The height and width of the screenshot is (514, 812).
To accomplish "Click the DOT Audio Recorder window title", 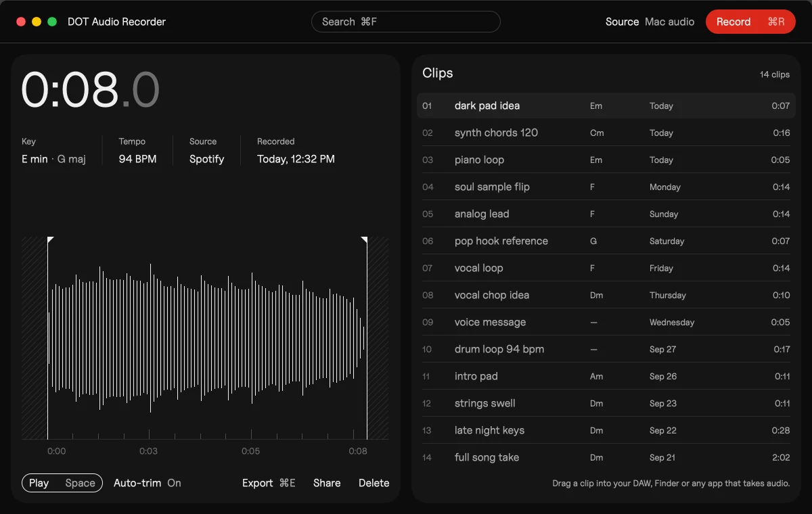I will 116,22.
